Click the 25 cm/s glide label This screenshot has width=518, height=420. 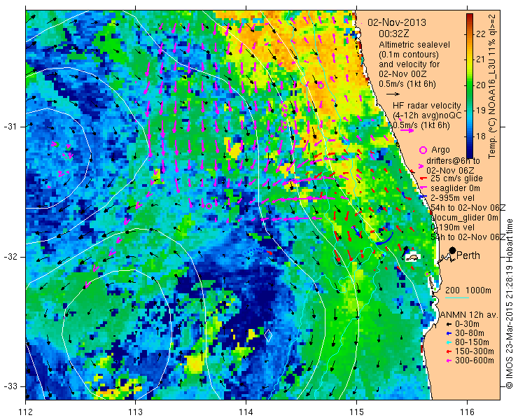456,178
